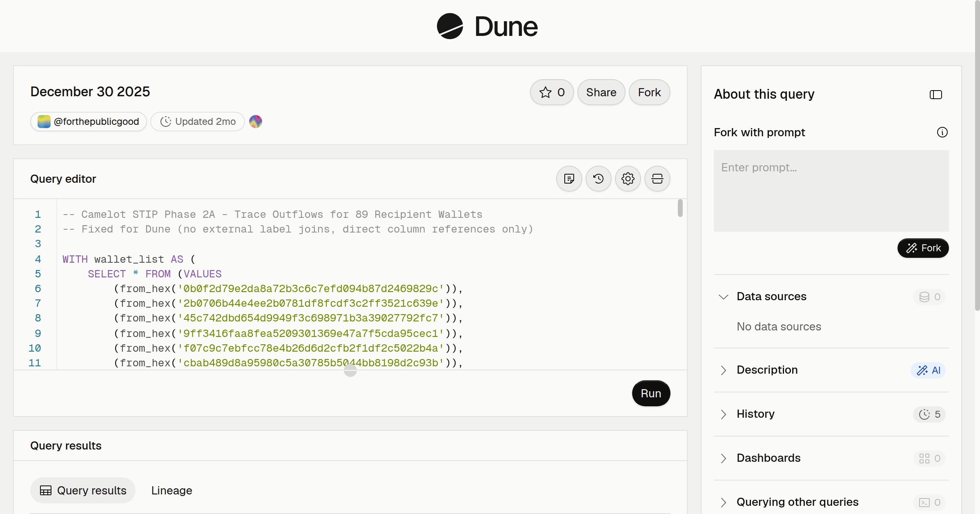The height and width of the screenshot is (514, 980).
Task: Click the Fork with prompt info icon
Action: 942,132
